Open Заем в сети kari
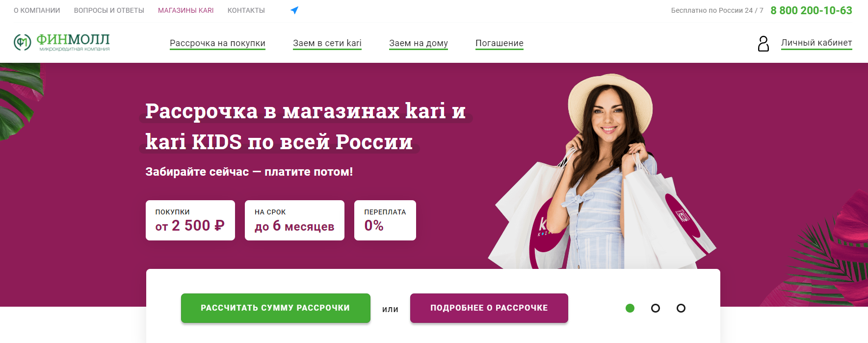868x343 pixels. [327, 43]
